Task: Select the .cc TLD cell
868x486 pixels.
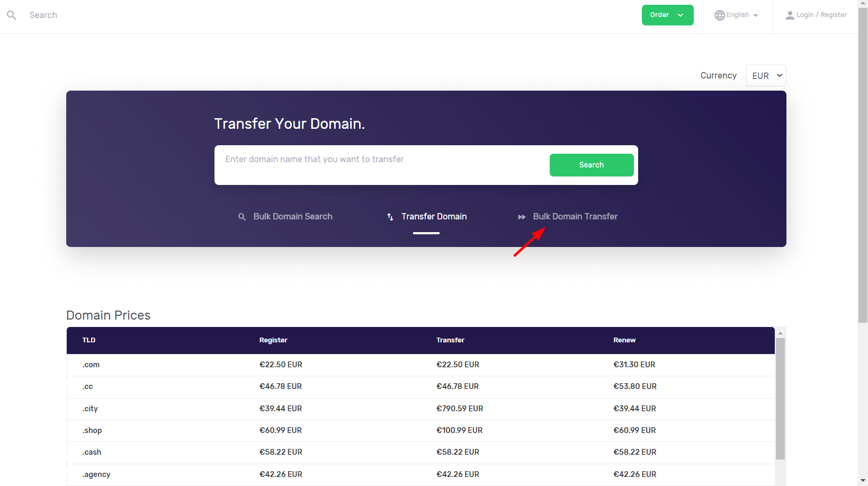Action: [x=88, y=387]
